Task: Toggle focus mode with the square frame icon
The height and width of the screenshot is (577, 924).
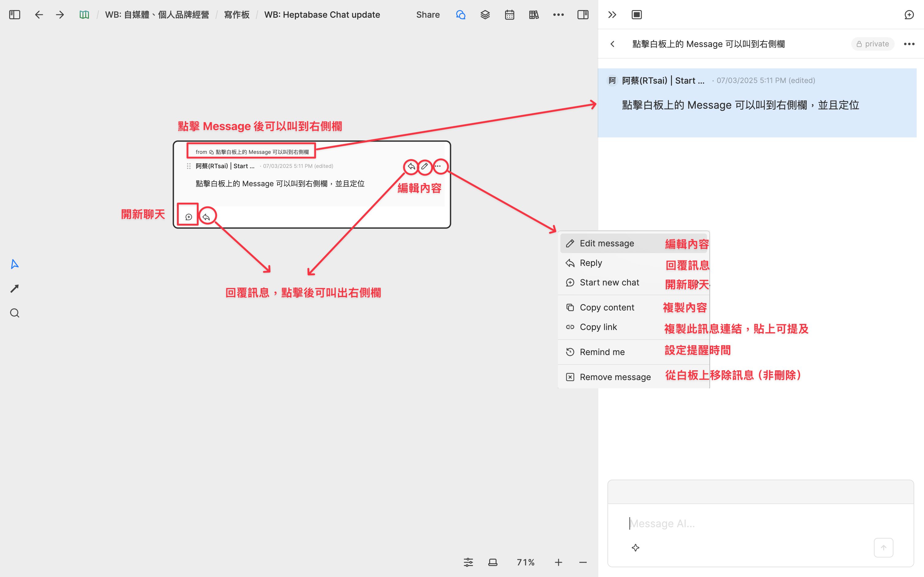Action: tap(636, 15)
